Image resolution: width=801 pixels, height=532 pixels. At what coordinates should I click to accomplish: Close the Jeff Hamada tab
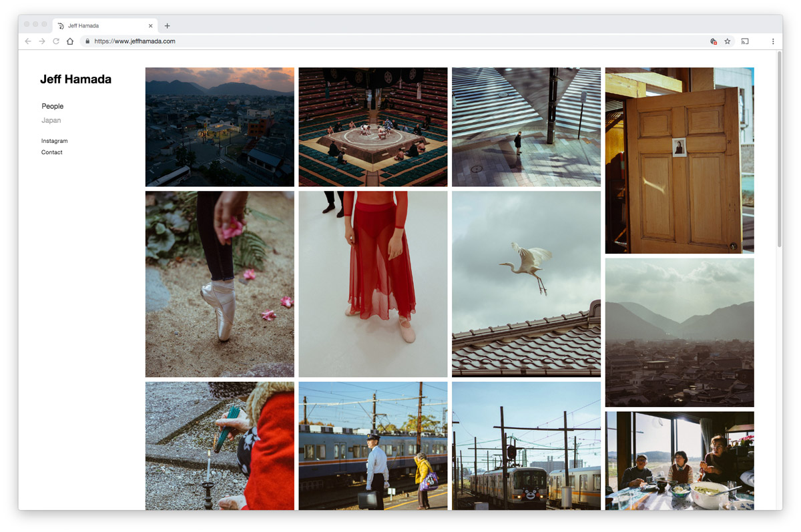(x=151, y=26)
